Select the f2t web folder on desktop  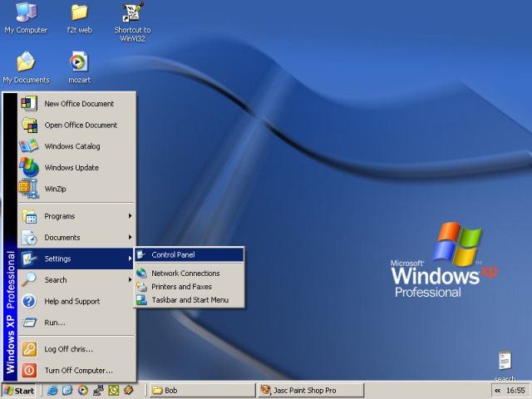(80, 17)
